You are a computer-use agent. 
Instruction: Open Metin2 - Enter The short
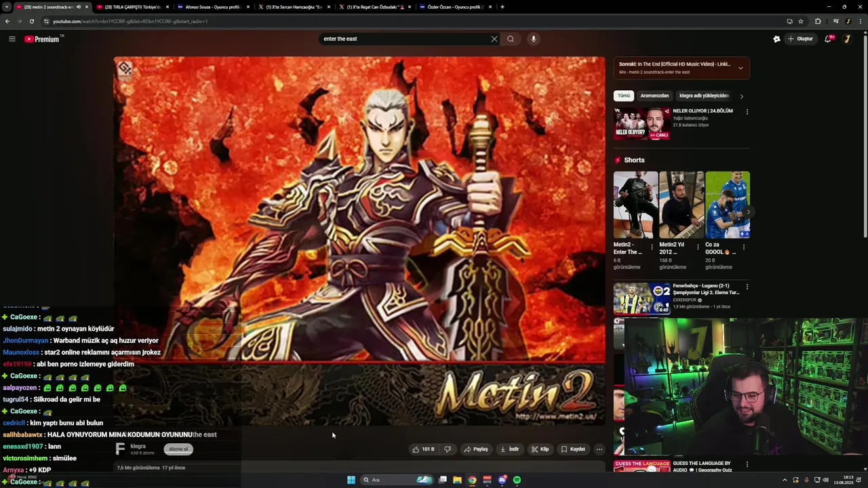635,205
